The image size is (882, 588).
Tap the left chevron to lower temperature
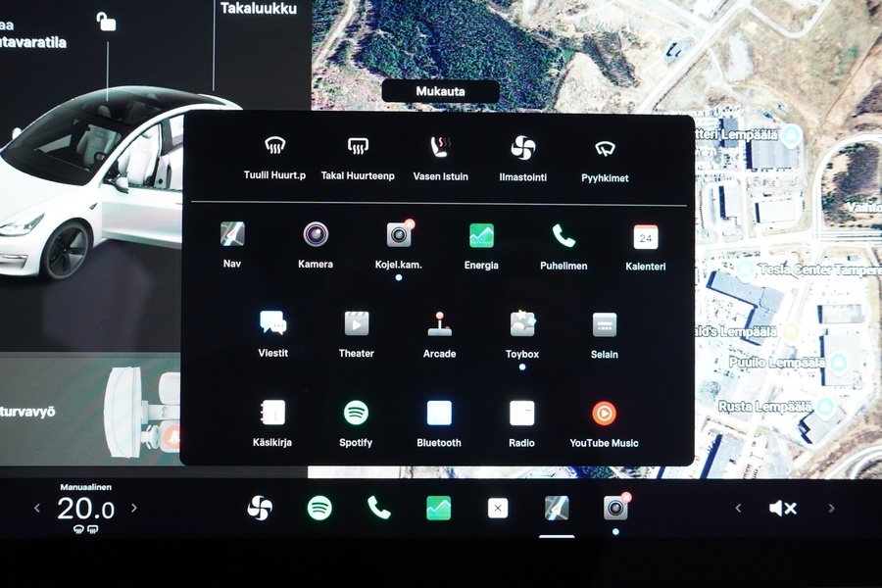37,508
